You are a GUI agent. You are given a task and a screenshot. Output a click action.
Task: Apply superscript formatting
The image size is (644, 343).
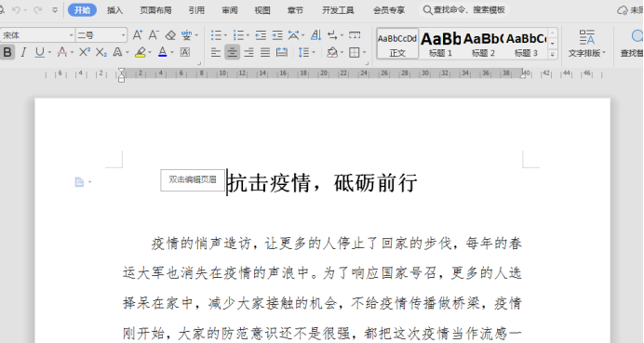(85, 52)
